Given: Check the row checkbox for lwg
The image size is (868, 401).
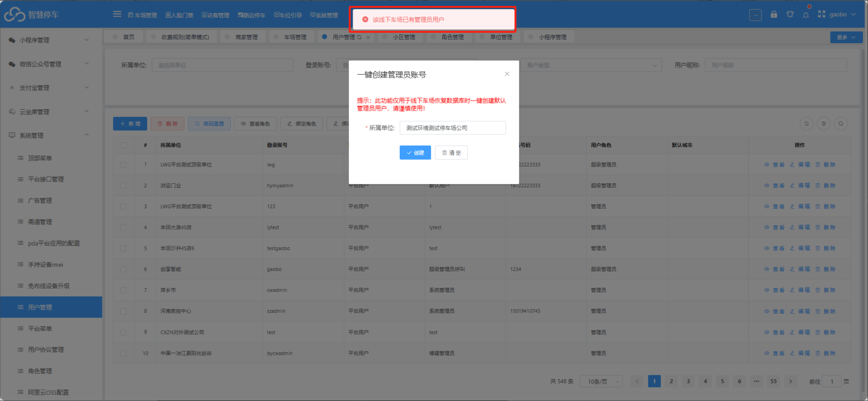Looking at the screenshot, I should 123,165.
